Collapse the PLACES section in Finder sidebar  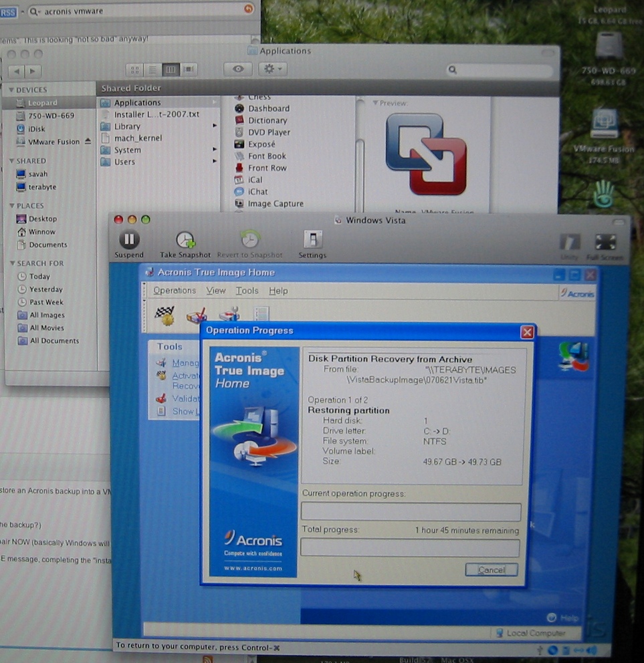pyautogui.click(x=11, y=206)
